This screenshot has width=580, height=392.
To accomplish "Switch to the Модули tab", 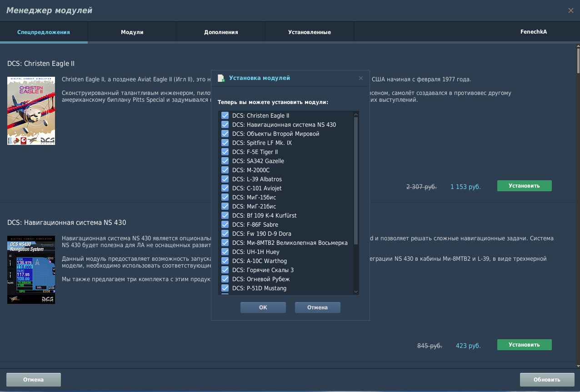I will [132, 32].
